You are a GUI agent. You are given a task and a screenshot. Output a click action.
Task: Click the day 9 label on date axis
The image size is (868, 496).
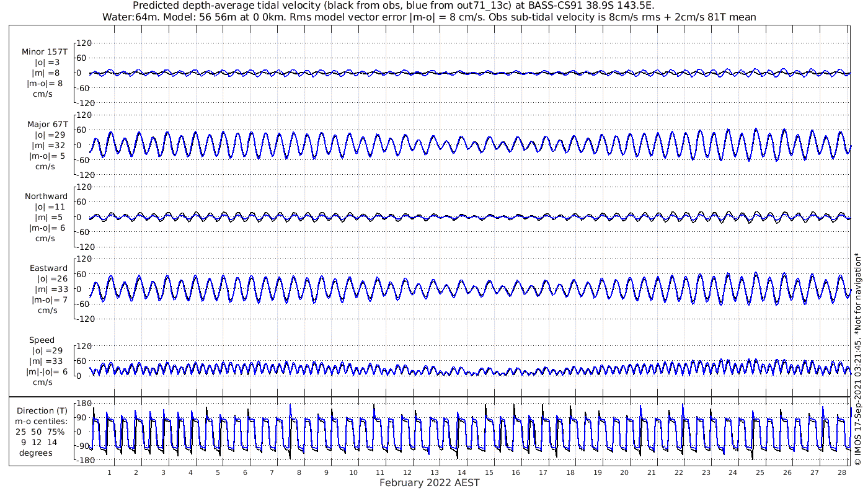coord(326,472)
